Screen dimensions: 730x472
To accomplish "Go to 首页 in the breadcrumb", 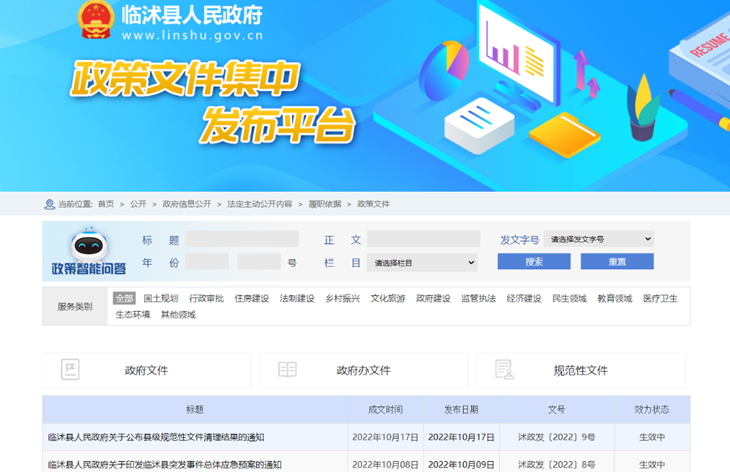I will [x=105, y=204].
